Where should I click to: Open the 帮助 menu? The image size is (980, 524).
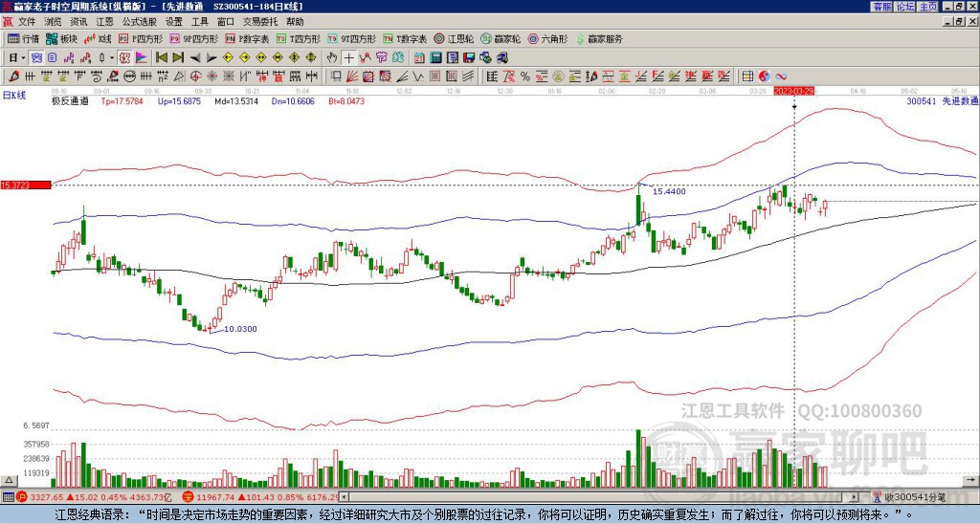click(295, 22)
